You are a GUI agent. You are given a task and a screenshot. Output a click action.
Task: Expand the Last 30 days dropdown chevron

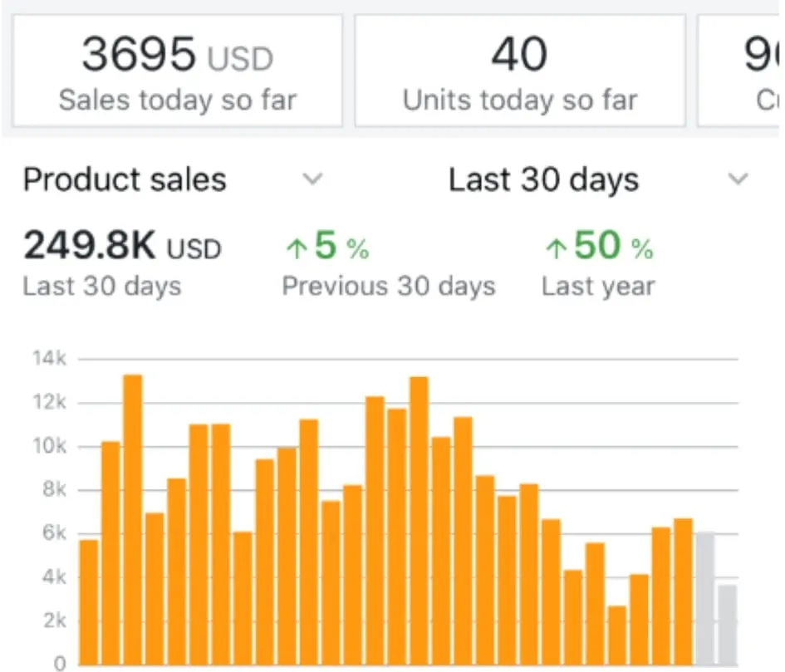(x=738, y=179)
